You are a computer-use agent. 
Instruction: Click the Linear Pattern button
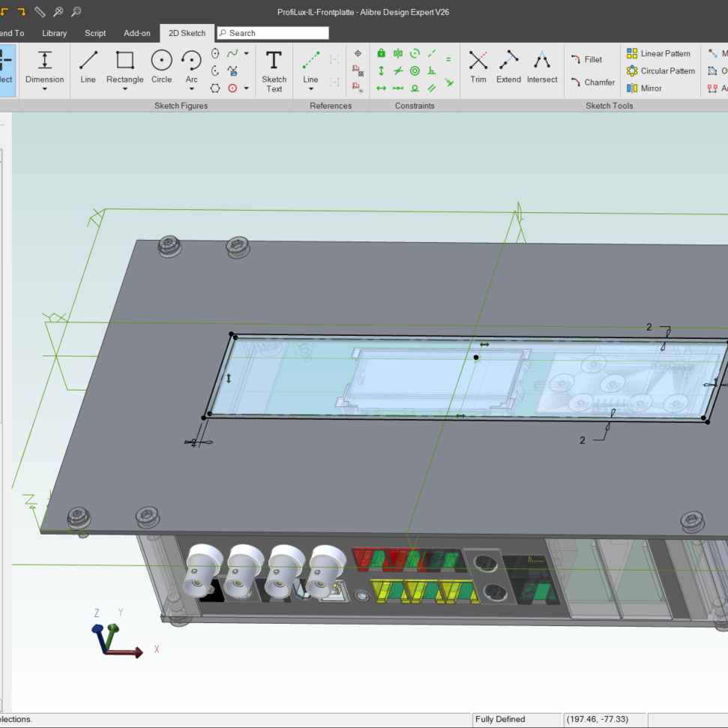point(658,53)
